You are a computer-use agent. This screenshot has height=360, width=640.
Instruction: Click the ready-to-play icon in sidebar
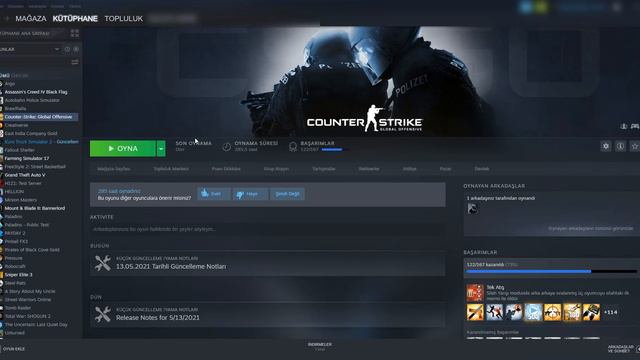pyautogui.click(x=76, y=49)
